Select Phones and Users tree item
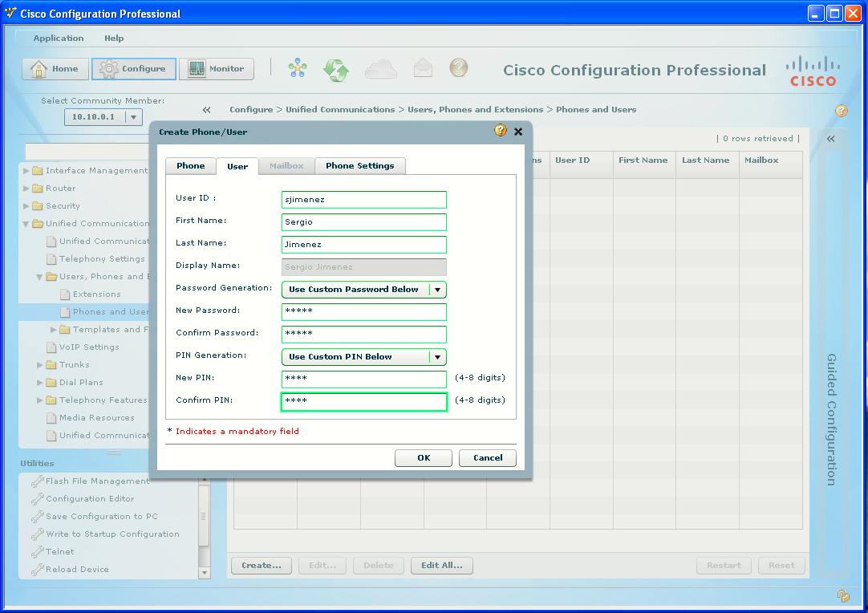The height and width of the screenshot is (613, 868). 111,312
